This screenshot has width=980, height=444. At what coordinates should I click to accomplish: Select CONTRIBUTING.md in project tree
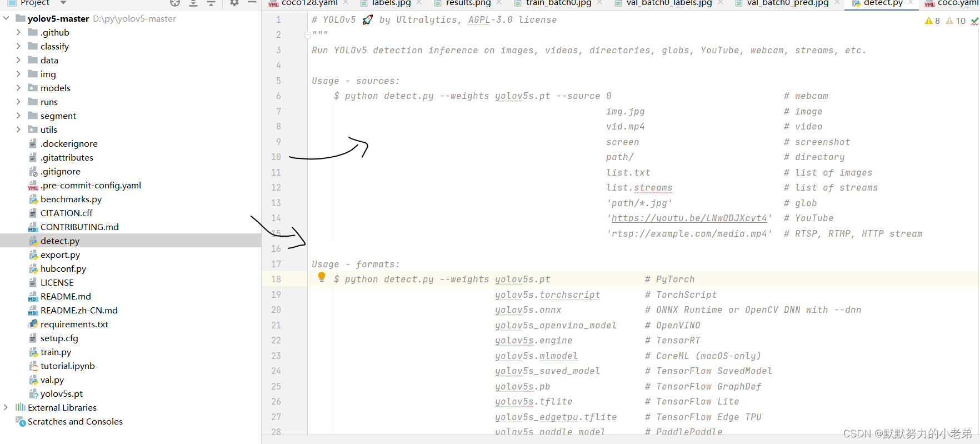[x=79, y=227]
